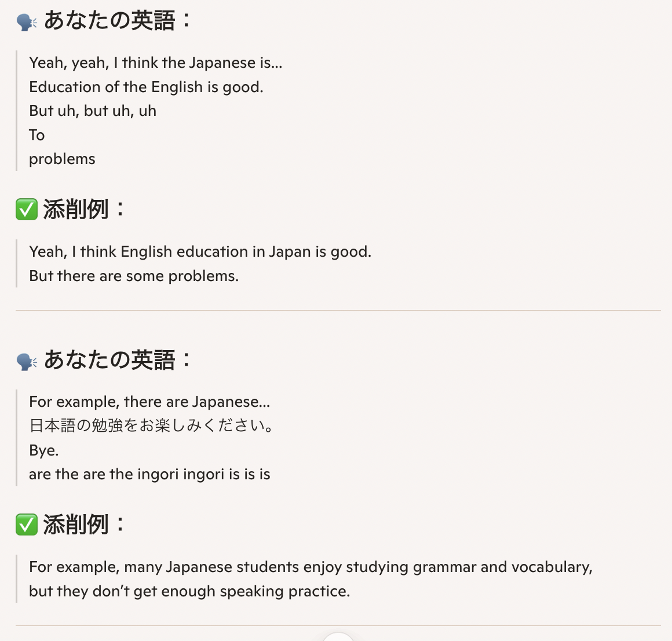Click "Yeah, I think English education in Japan is good."
672x641 pixels.
[200, 252]
